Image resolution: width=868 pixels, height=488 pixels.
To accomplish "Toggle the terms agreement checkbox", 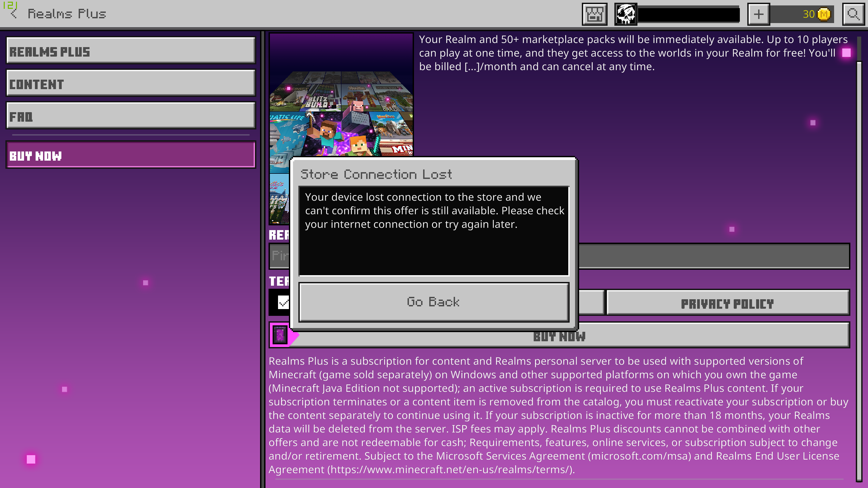I will tap(283, 302).
